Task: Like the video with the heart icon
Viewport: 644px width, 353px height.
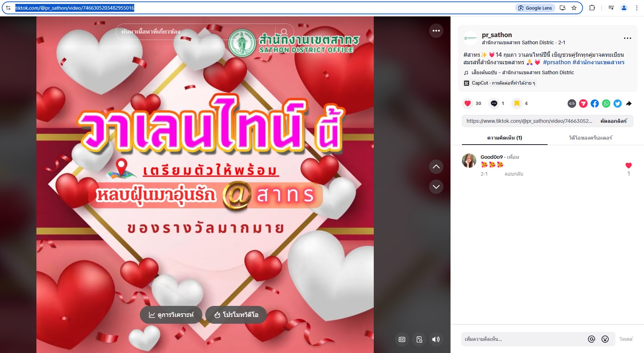Action: (x=468, y=104)
